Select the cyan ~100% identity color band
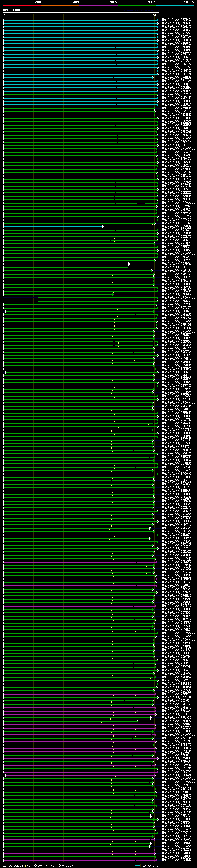 pos(175,6)
